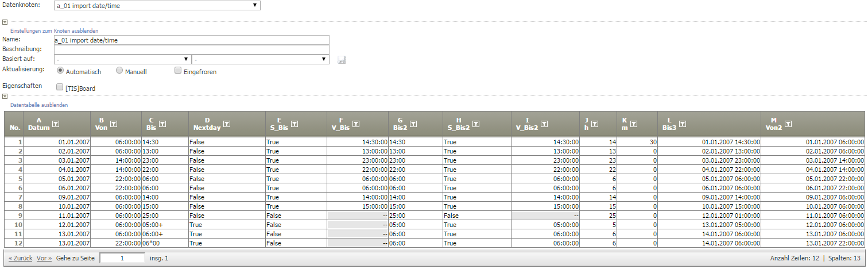Image resolution: width=868 pixels, height=269 pixels.
Task: Select Von cell 14:00:00 in row 3
Action: 116,160
